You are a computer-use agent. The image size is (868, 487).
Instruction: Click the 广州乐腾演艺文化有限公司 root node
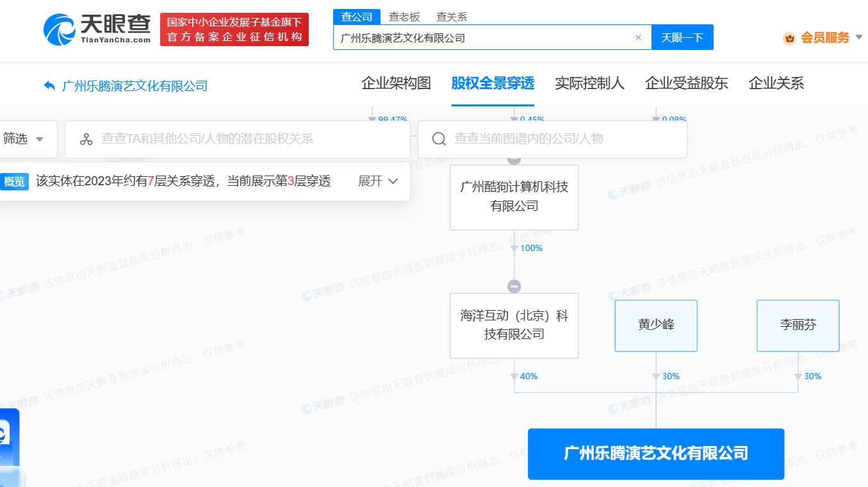pos(656,454)
